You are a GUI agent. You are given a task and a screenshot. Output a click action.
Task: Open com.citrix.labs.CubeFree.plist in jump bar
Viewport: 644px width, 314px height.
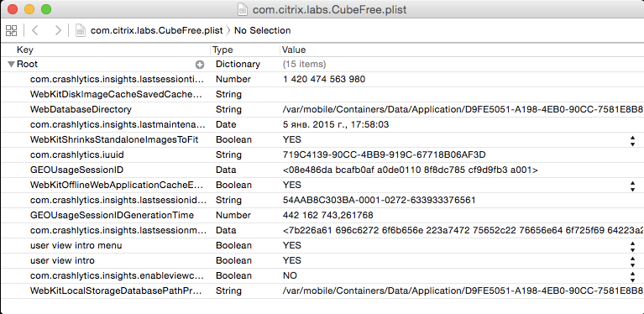pos(157,30)
